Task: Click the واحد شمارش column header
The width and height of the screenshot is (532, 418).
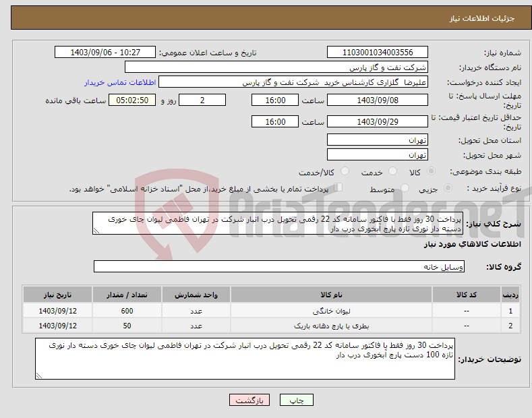Action: coord(196,295)
